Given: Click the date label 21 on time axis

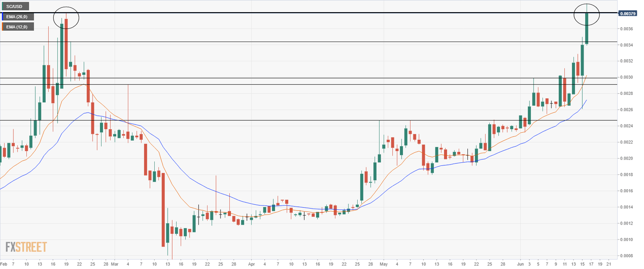Looking at the screenshot, I should [x=609, y=265].
